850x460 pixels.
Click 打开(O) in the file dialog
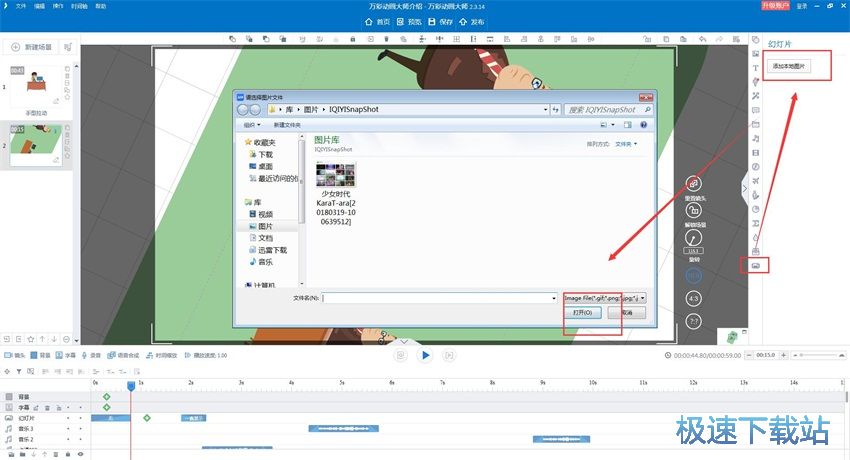[583, 313]
